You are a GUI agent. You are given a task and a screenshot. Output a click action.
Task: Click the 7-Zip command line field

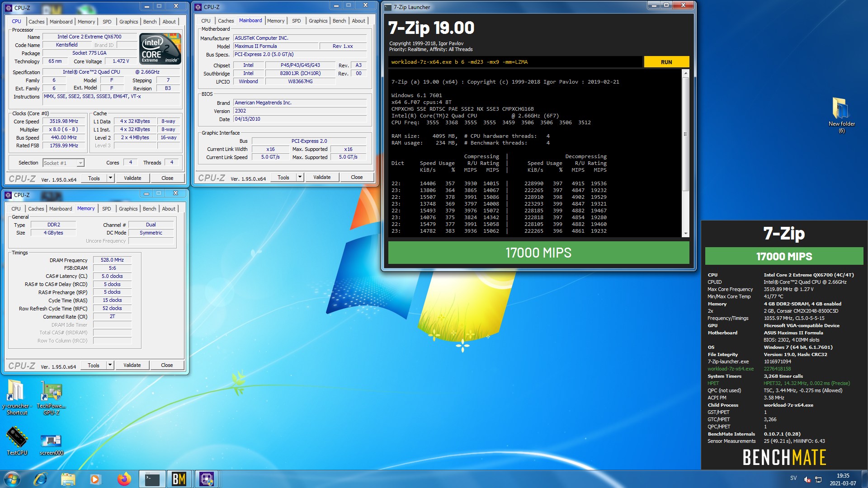pos(515,62)
